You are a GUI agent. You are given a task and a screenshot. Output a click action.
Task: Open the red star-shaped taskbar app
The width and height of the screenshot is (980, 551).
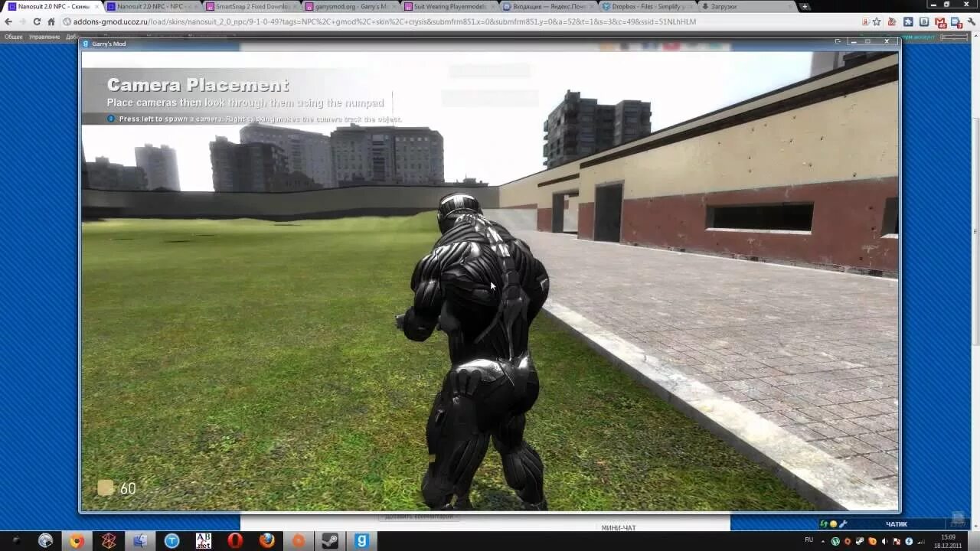(108, 541)
